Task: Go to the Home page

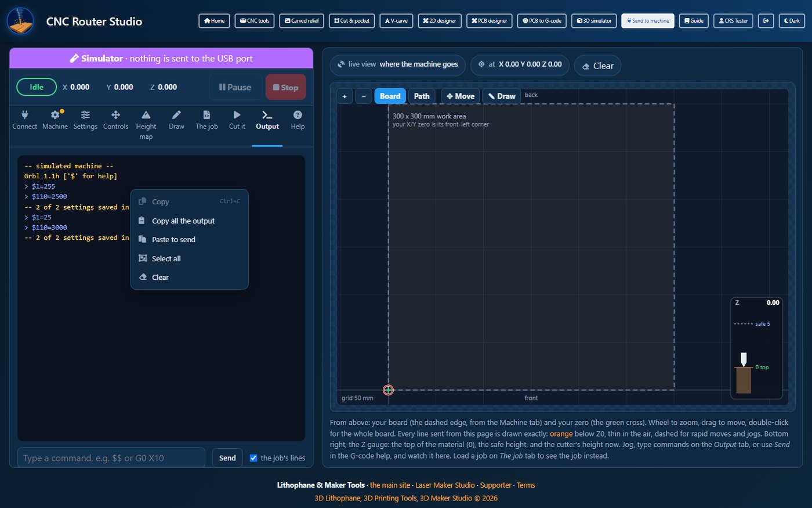Action: coord(214,21)
